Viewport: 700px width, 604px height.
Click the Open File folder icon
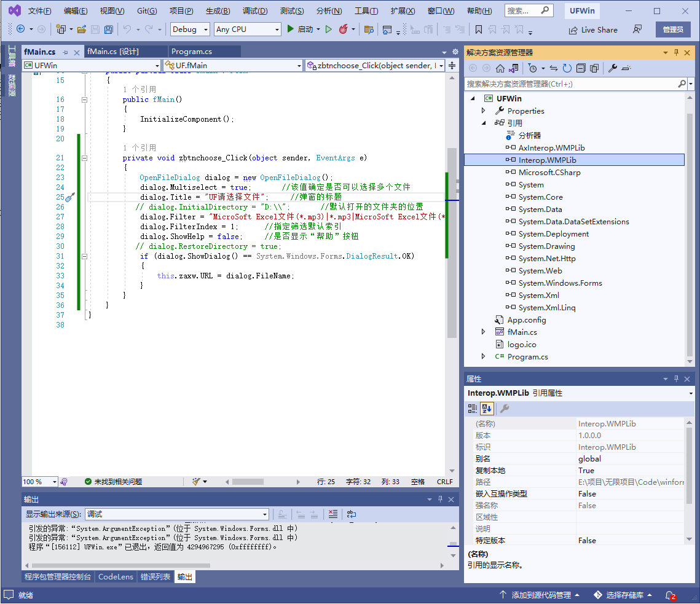point(81,29)
